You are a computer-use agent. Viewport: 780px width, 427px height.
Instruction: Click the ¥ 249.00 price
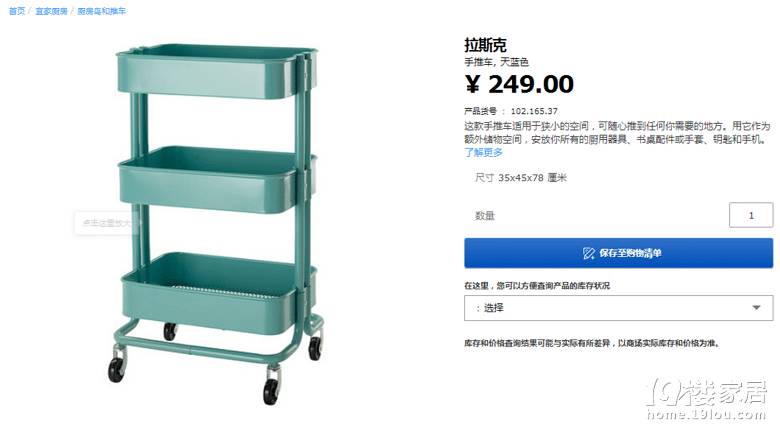519,84
